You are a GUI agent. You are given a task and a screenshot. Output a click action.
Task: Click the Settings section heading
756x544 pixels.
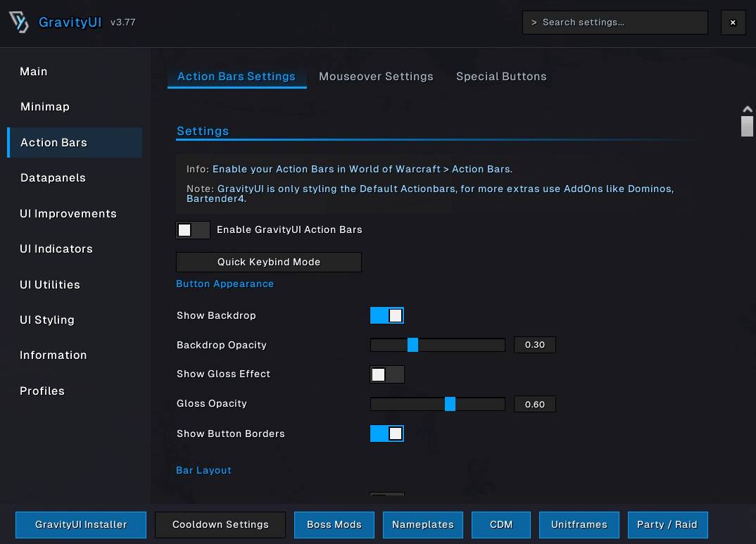point(203,131)
